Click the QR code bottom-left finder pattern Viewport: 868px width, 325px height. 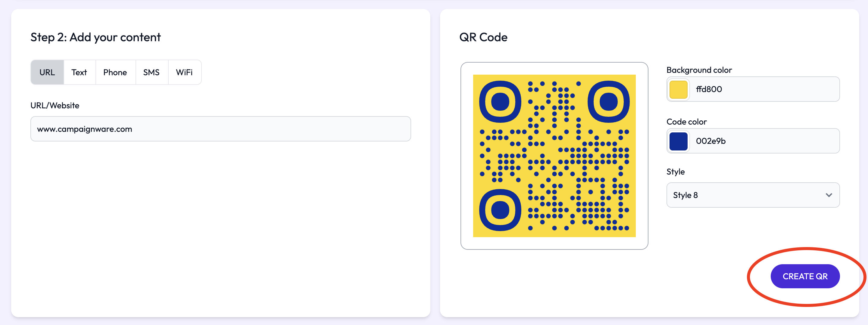[500, 210]
